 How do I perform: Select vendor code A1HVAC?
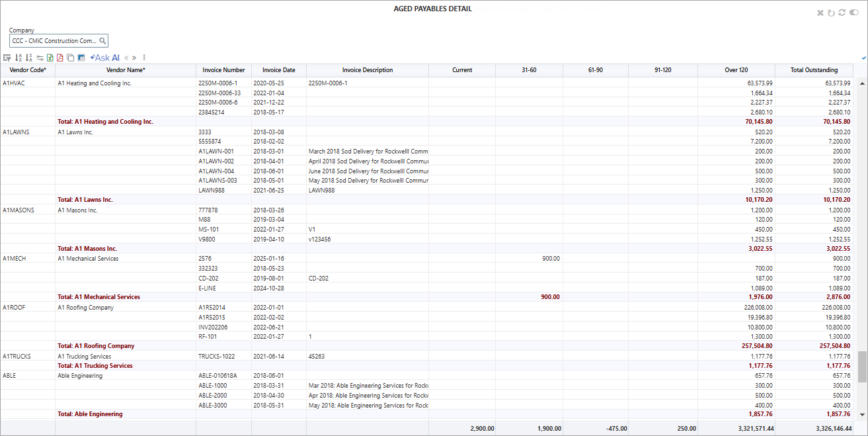coord(14,83)
